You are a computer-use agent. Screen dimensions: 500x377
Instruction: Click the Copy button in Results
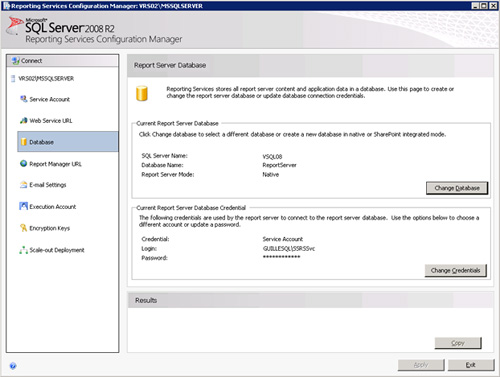(x=458, y=343)
